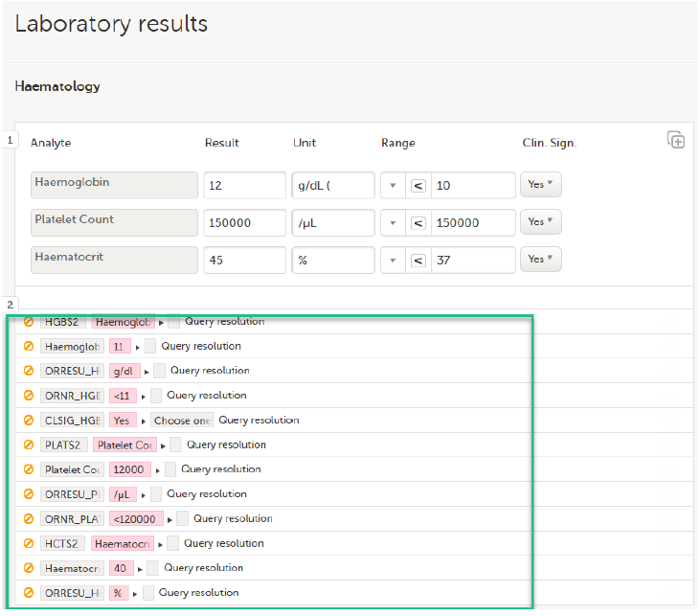Click the Platelet Count unit field /µL
The width and height of the screenshot is (700, 616).
click(x=333, y=223)
